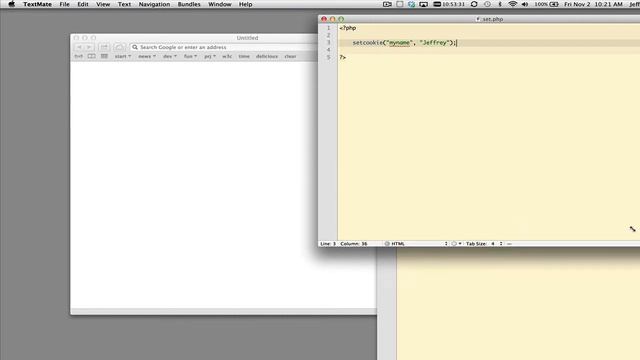
Task: Click the AirPlay display icon in menu bar
Action: 424,4
